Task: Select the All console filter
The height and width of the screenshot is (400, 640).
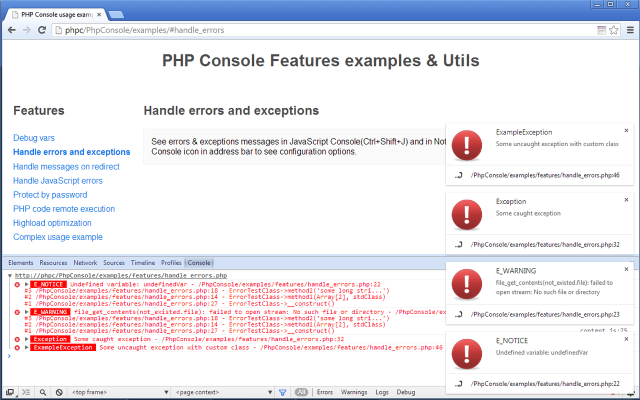Action: (x=301, y=392)
